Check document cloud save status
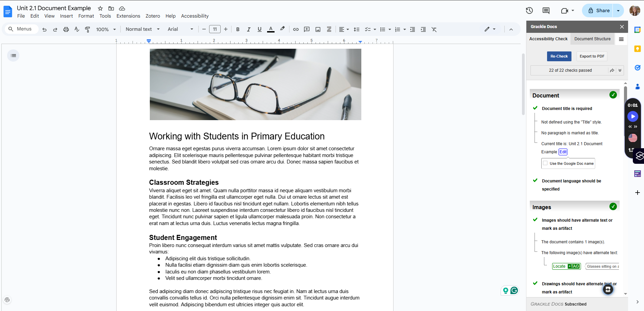Image resolution: width=644 pixels, height=311 pixels. tap(122, 8)
